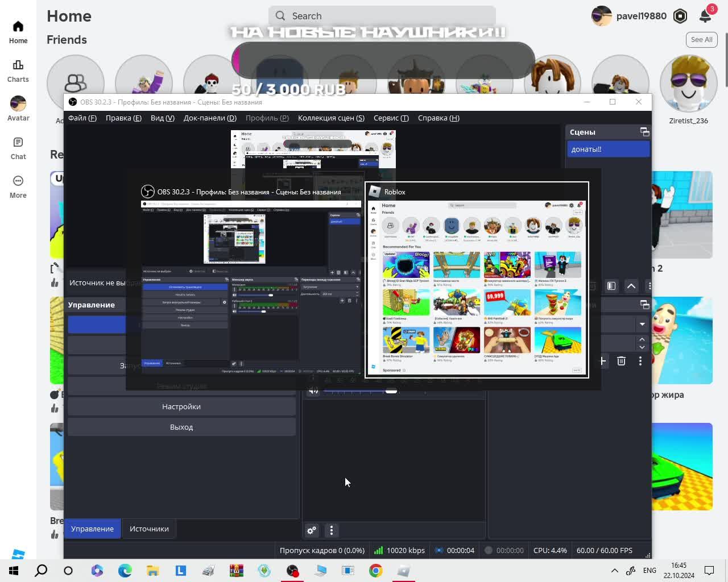Open friend Ziretist_236's avatar

[689, 84]
